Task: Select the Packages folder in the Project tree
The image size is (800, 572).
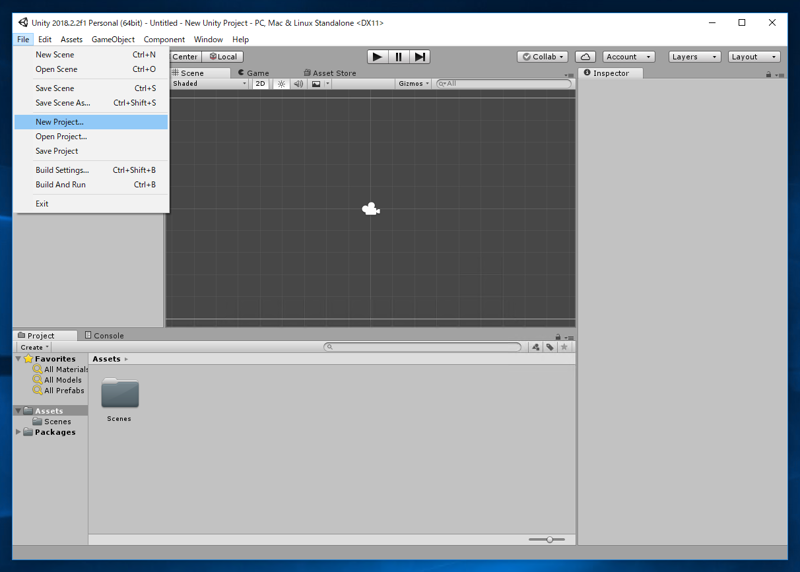Action: [x=49, y=432]
